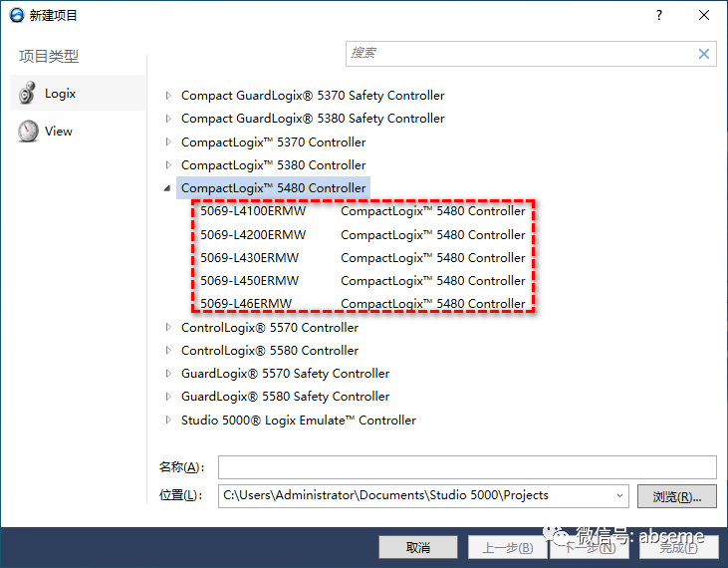Viewport: 728px width, 568px height.
Task: Expand CompactLogix 5380 Controller node
Action: pyautogui.click(x=168, y=164)
